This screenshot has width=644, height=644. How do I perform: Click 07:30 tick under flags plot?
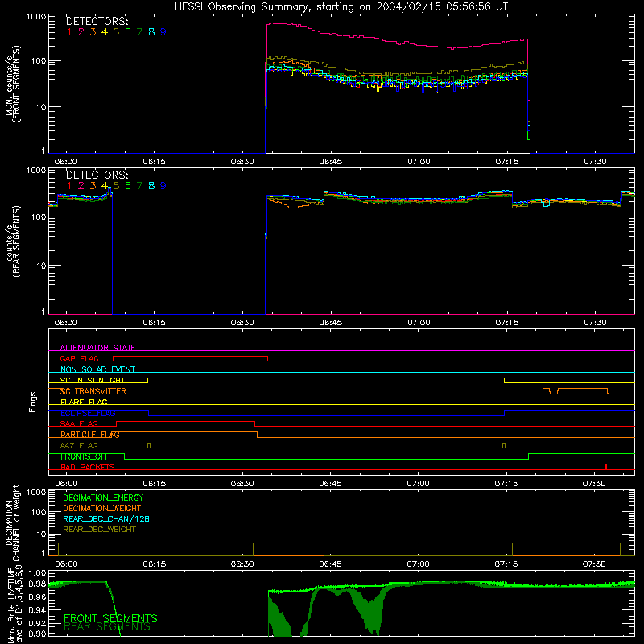(594, 484)
